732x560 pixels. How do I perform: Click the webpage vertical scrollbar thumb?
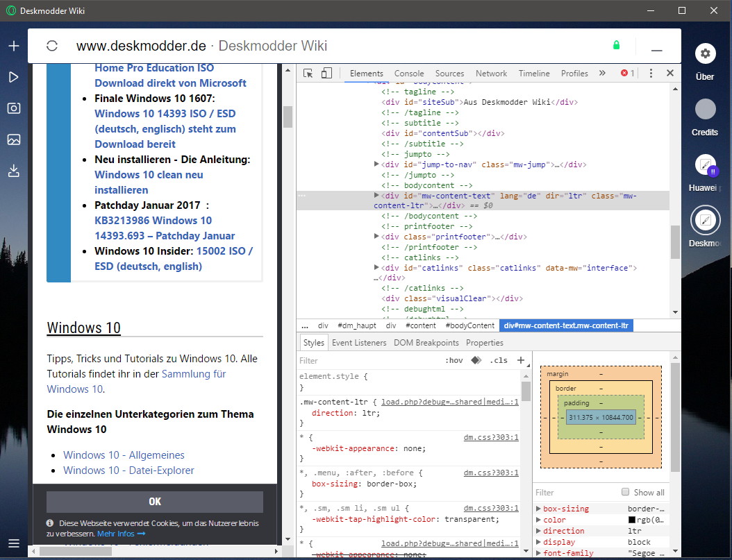(x=288, y=117)
